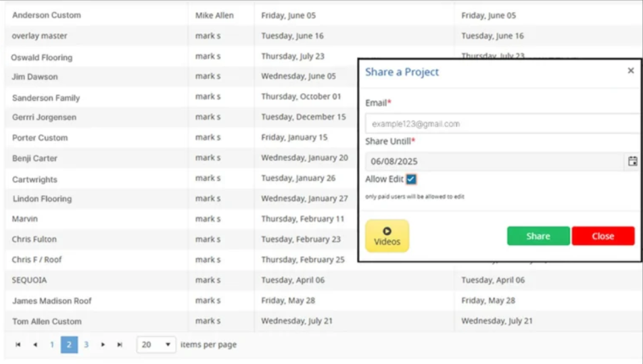This screenshot has width=643, height=364.
Task: Jump to the last page of results
Action: click(x=120, y=345)
